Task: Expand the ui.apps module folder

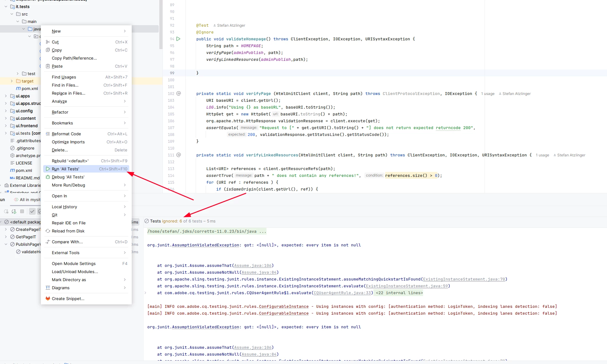Action: (6, 96)
